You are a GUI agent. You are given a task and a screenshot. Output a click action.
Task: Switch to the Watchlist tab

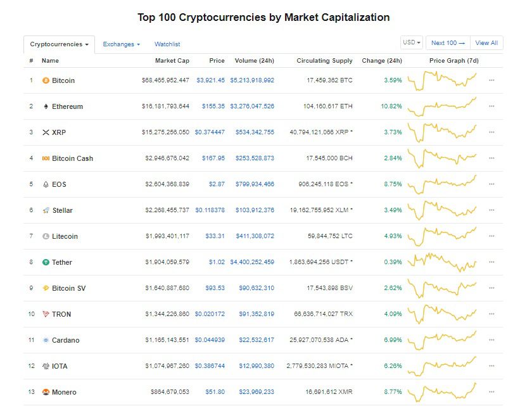click(x=167, y=44)
